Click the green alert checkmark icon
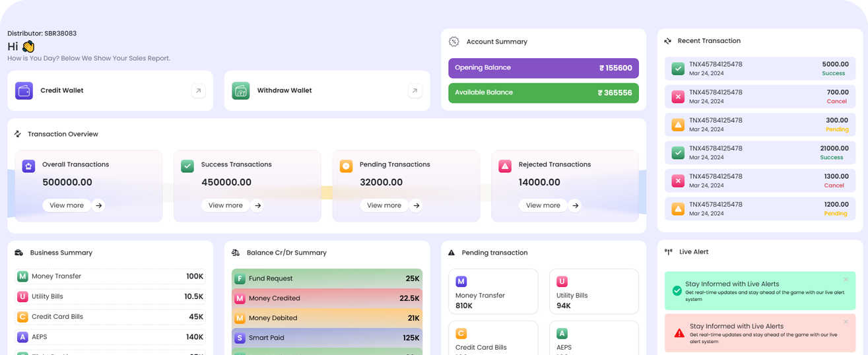Screen dimensions: 868x355 [677, 291]
